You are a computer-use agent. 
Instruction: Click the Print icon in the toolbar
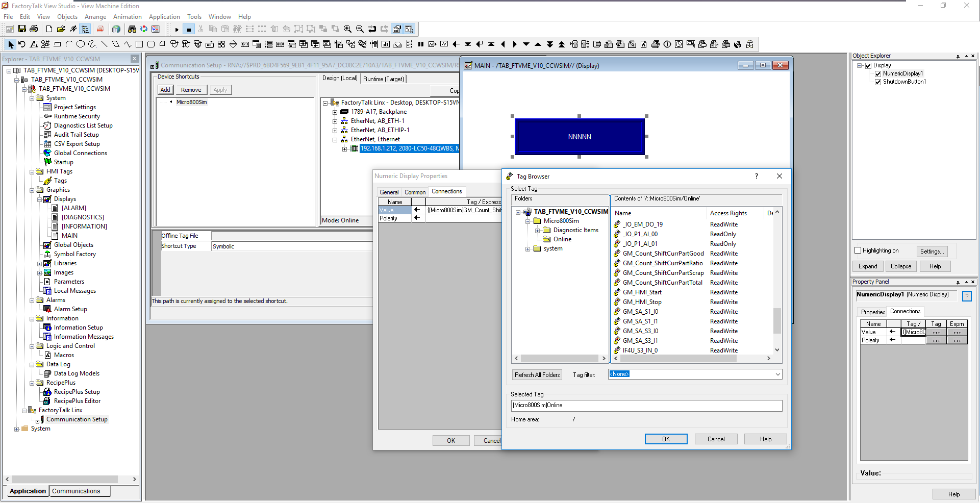click(x=34, y=29)
